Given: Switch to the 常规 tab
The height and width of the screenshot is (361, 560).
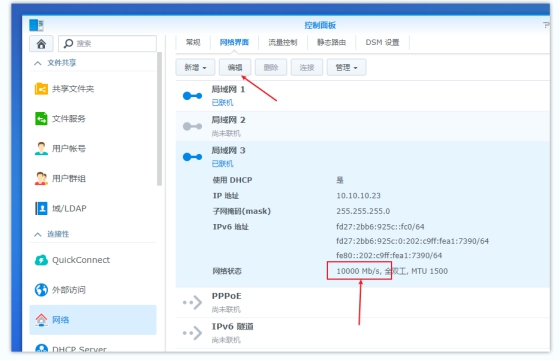Looking at the screenshot, I should (193, 42).
